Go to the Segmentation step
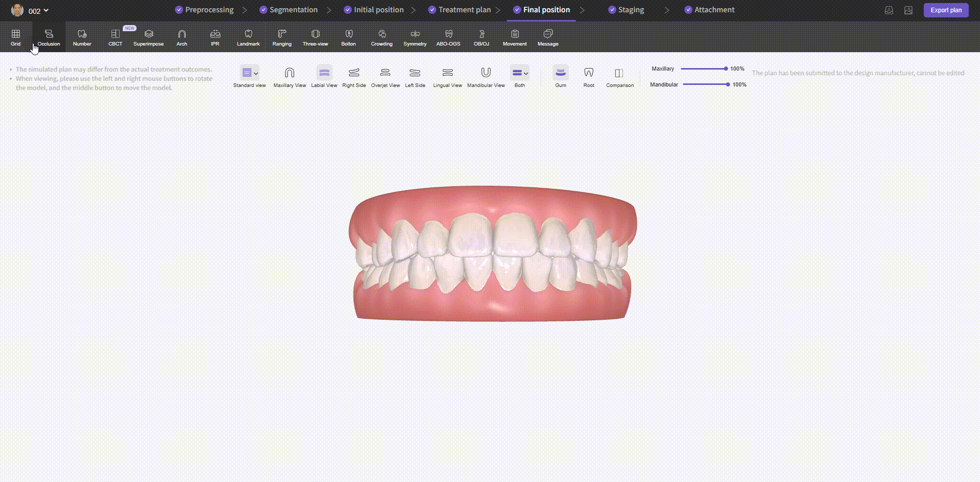This screenshot has width=980, height=482. [288, 10]
